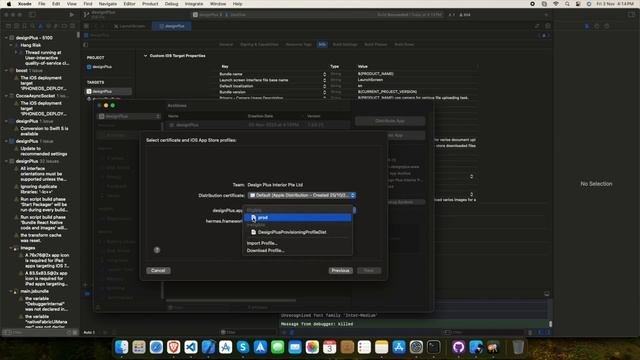Viewport: 640px width, 360px height.
Task: Choose 'Import Profile...' from the menu
Action: pos(262,243)
